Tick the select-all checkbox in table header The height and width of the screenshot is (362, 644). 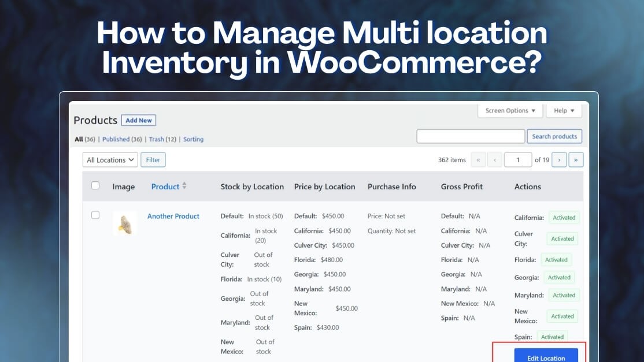[95, 185]
